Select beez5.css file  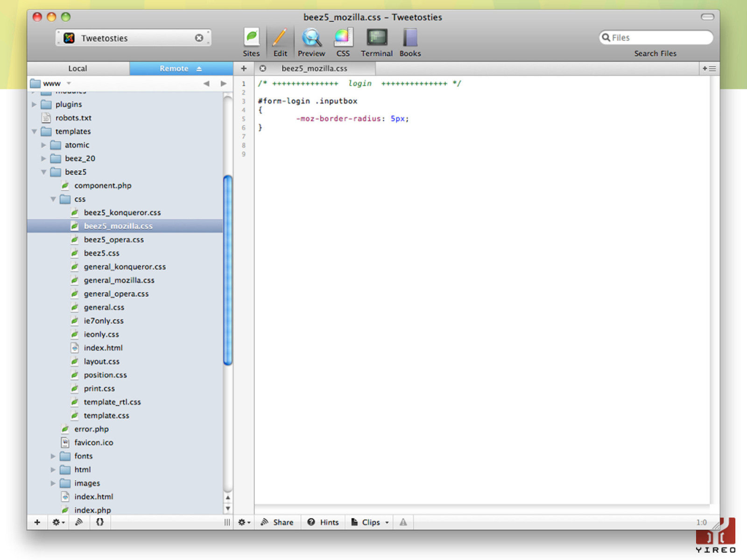point(125,253)
